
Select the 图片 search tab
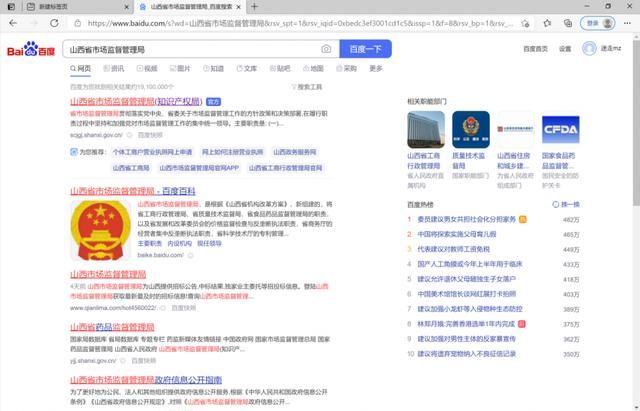(180, 69)
